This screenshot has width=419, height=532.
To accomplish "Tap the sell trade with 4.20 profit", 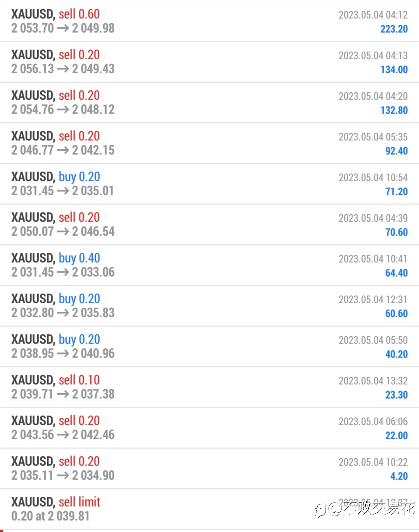I will [209, 469].
